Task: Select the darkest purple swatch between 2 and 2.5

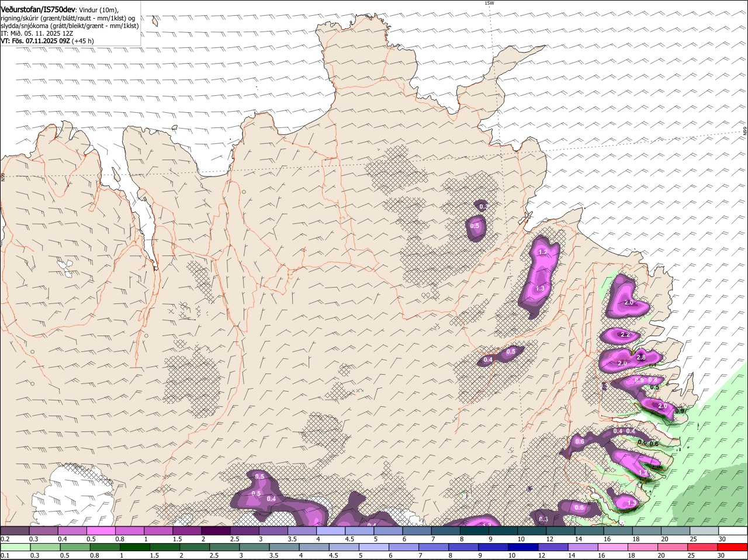Action: 216,531
